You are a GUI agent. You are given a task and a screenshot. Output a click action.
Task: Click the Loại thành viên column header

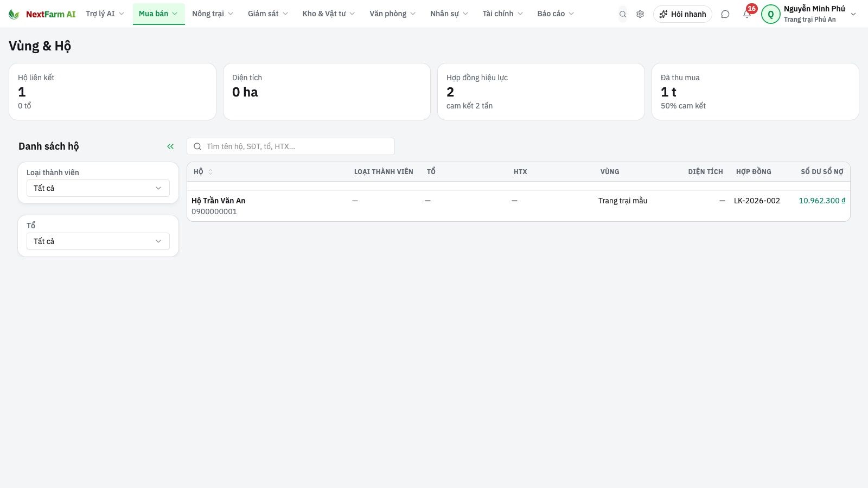[x=384, y=172]
